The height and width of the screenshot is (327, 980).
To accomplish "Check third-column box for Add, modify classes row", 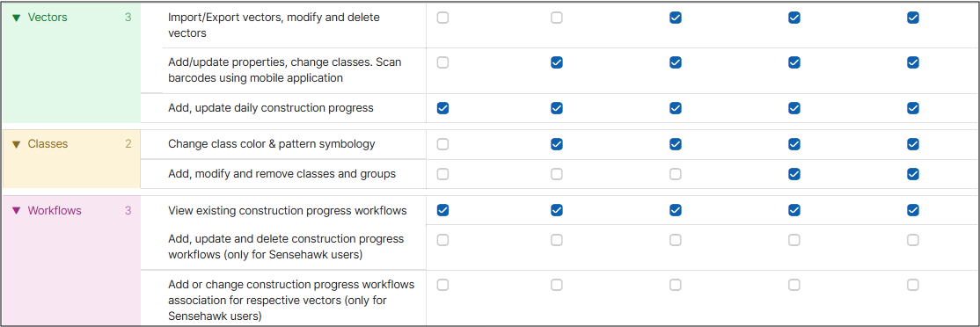I will (x=675, y=174).
